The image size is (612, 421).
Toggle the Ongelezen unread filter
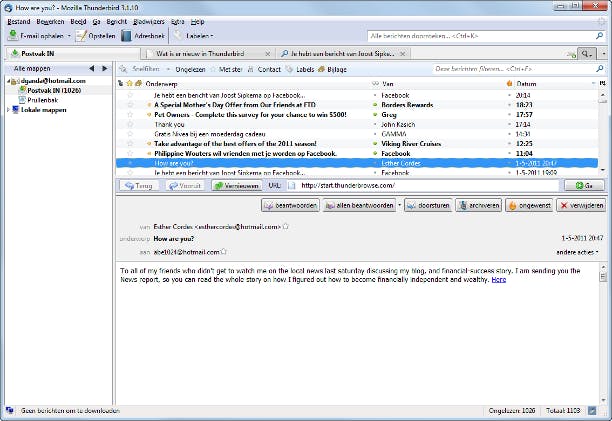pos(190,69)
